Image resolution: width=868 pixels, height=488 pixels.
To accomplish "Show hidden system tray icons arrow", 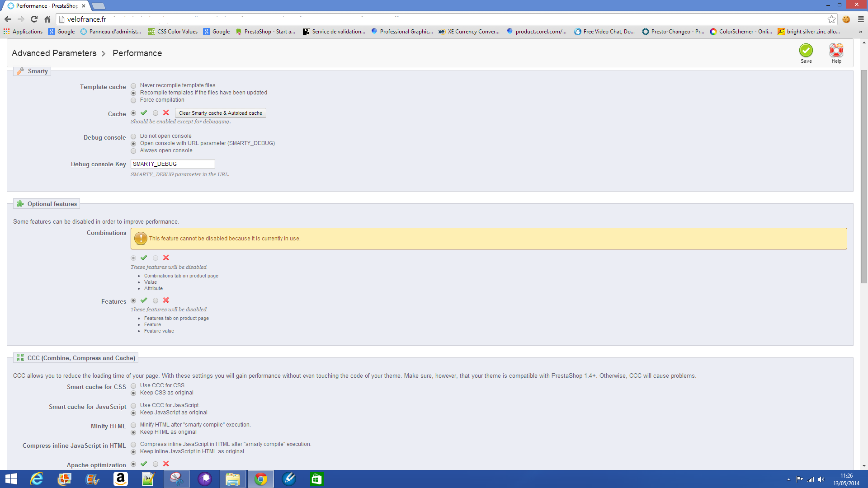I will click(x=788, y=479).
